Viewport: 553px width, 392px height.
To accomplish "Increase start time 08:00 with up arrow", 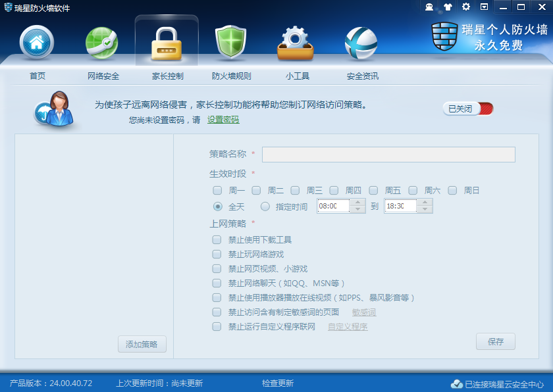I will [358, 202].
